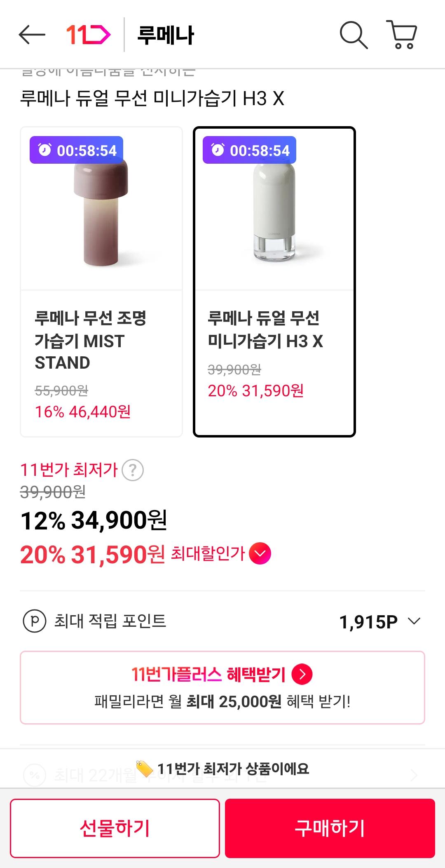Click the 선물하기 gift button
The image size is (445, 868).
click(x=115, y=828)
